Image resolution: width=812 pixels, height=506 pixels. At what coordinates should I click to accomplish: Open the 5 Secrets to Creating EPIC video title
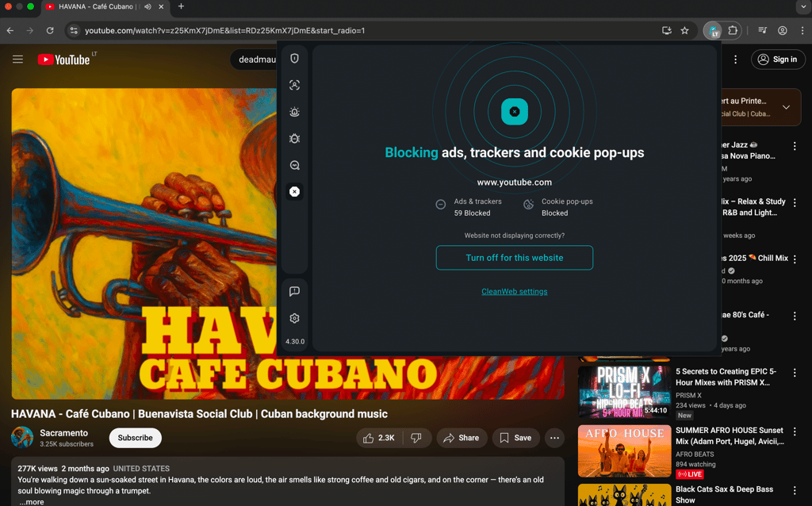click(726, 377)
